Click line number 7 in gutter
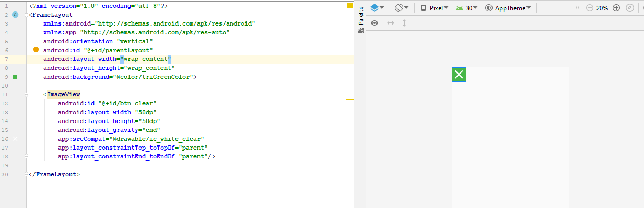The width and height of the screenshot is (644, 208). (x=6, y=59)
